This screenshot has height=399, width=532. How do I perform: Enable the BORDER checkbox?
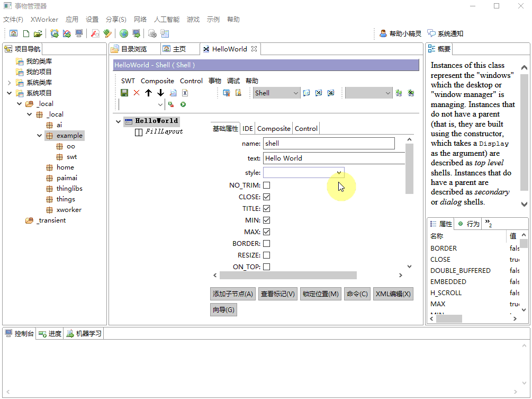267,243
